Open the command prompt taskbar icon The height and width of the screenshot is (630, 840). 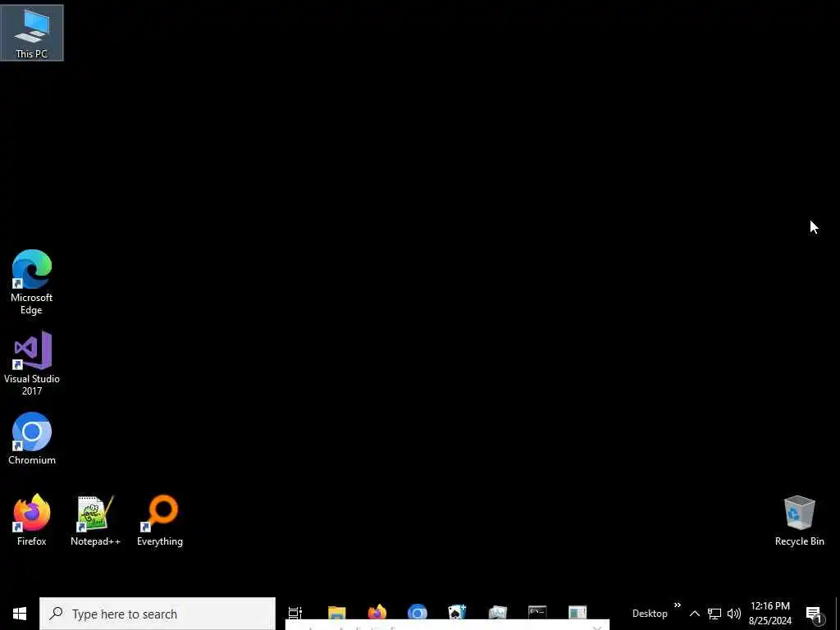pyautogui.click(x=537, y=613)
